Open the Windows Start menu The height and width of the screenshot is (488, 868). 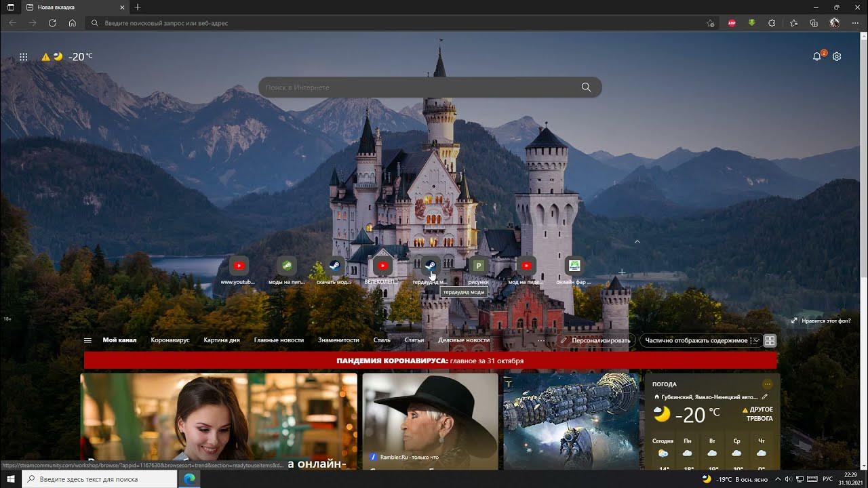11,479
